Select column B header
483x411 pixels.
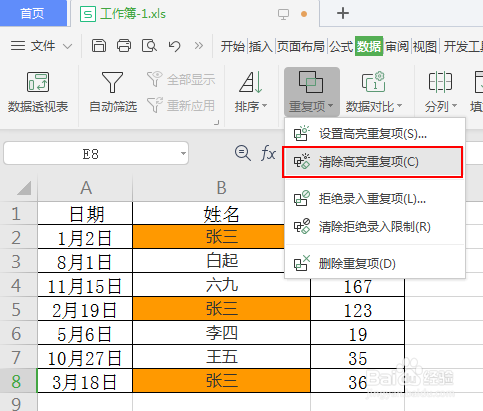point(221,188)
